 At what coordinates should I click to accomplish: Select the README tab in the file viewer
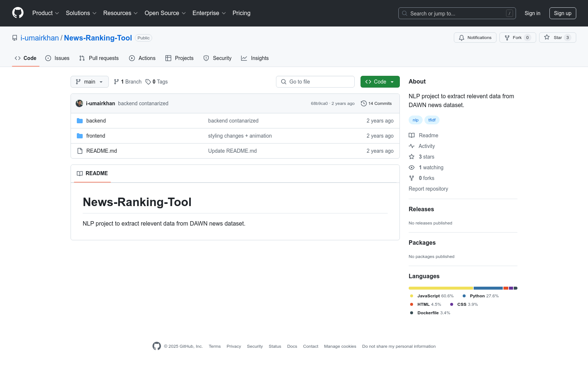click(x=92, y=173)
